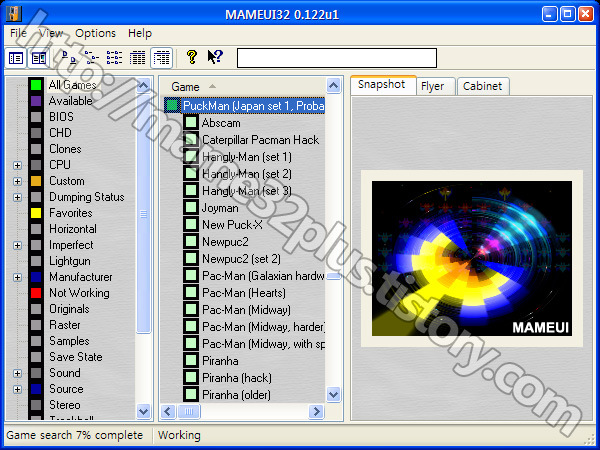
Task: Open the Options menu
Action: point(95,33)
